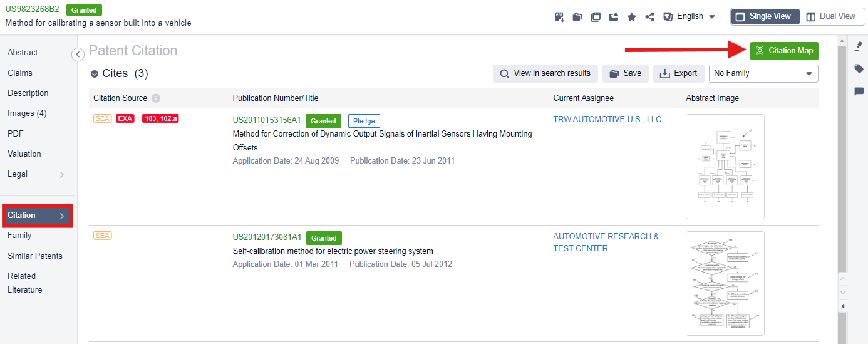
Task: Click the tag icon in right sidebar
Action: point(859,69)
